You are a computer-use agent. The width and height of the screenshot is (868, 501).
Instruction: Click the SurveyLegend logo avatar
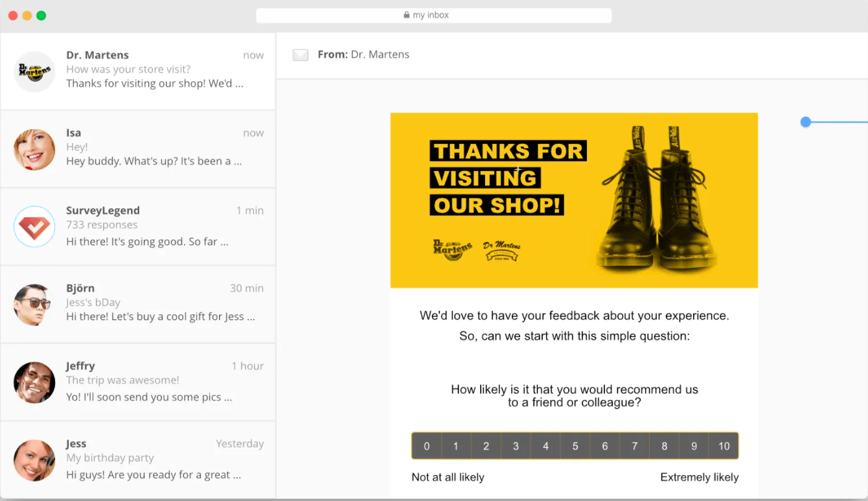click(x=34, y=227)
